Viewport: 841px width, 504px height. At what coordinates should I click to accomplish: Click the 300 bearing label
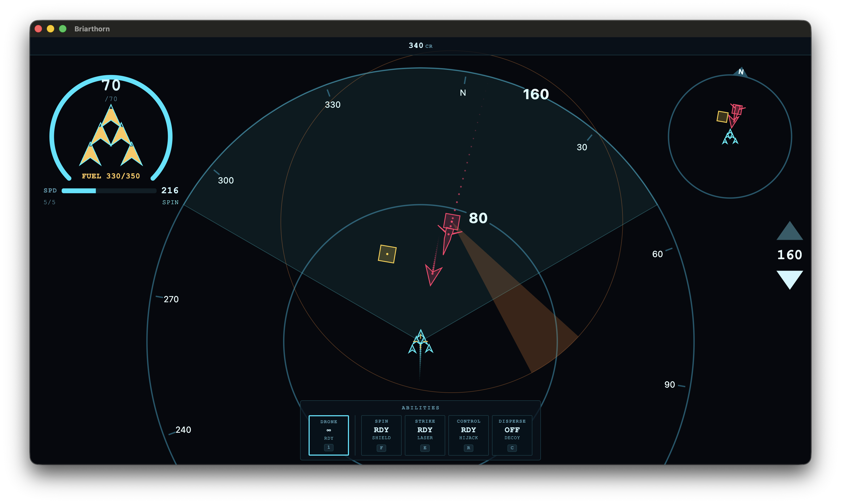point(225,180)
